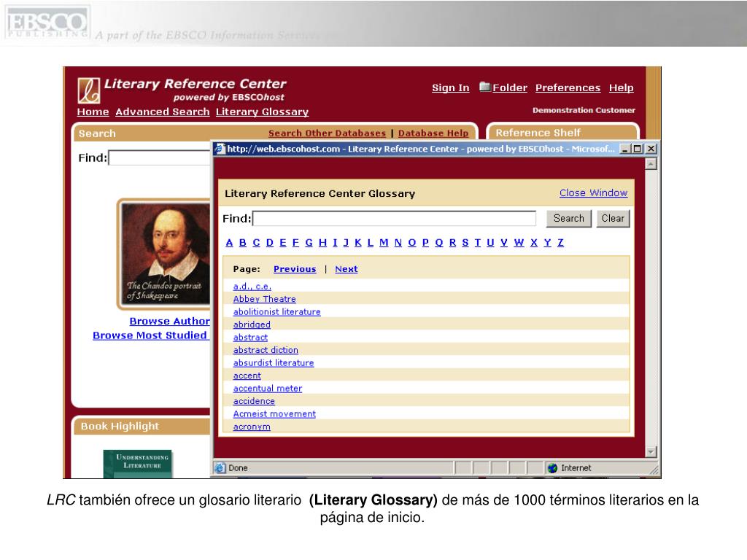Open the acronym glossary entry
The width and height of the screenshot is (747, 560).
(252, 427)
